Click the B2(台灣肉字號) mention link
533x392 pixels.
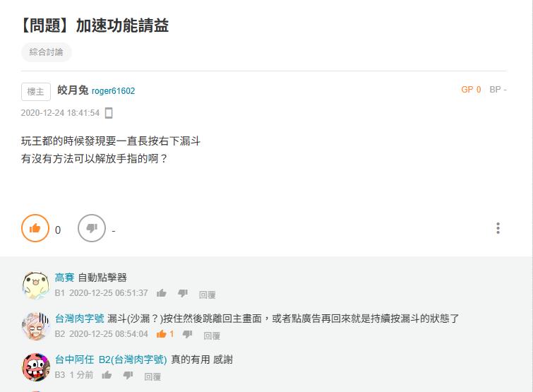[x=132, y=360]
